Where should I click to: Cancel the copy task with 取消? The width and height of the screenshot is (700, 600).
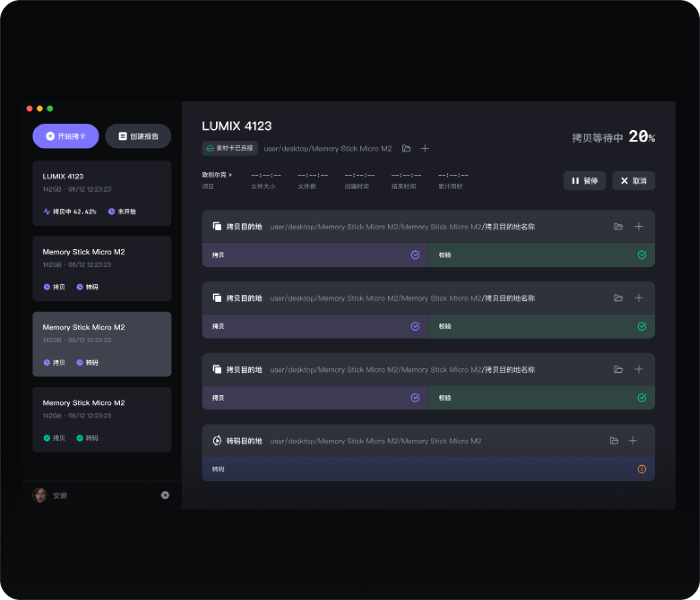pos(633,181)
